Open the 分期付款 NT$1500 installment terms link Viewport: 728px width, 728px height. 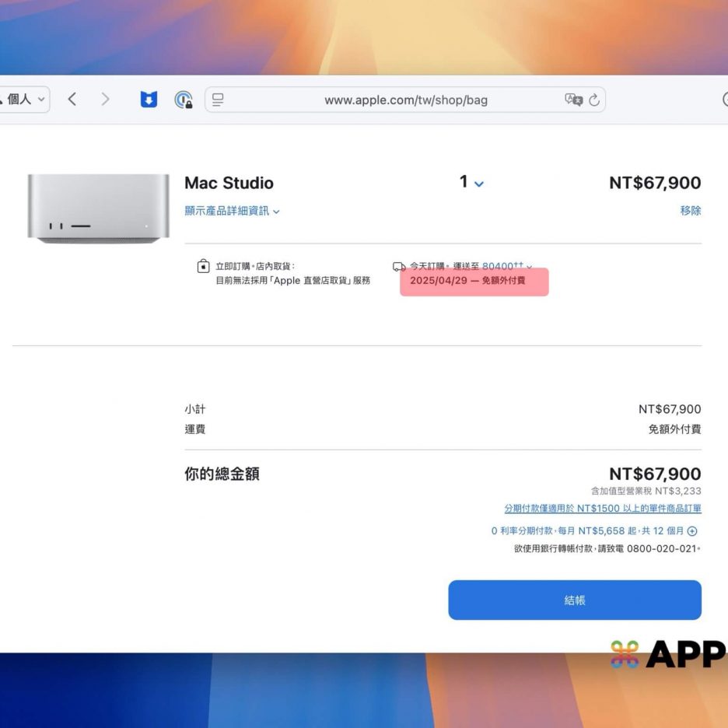602,509
